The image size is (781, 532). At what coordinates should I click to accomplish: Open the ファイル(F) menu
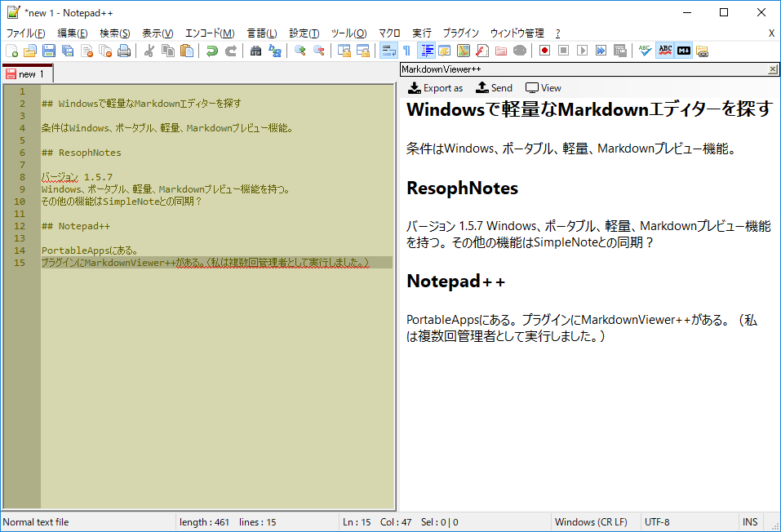click(25, 33)
